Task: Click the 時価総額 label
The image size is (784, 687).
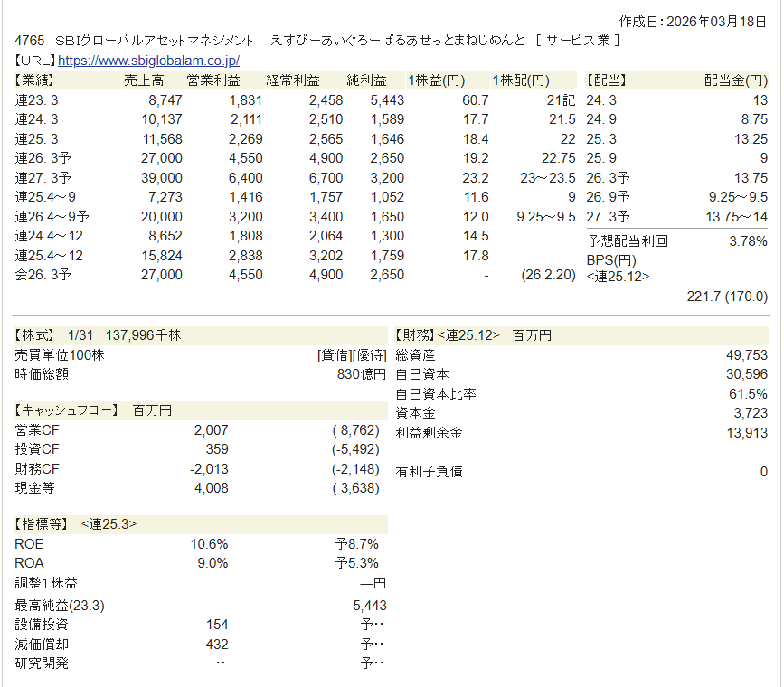Action: (x=42, y=374)
